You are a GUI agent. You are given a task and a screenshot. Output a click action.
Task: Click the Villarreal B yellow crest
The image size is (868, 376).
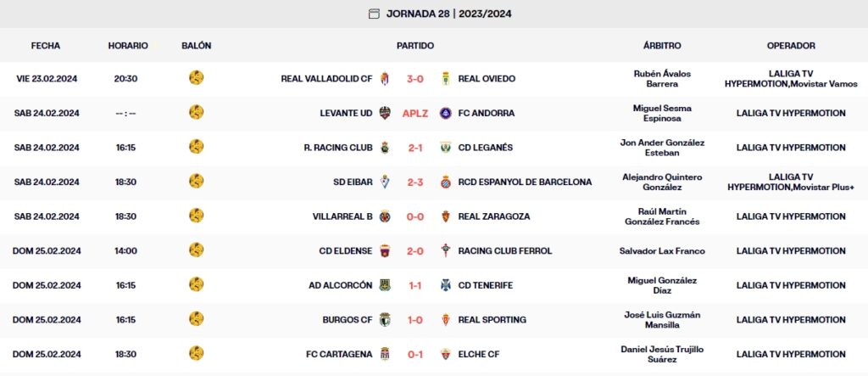385,216
